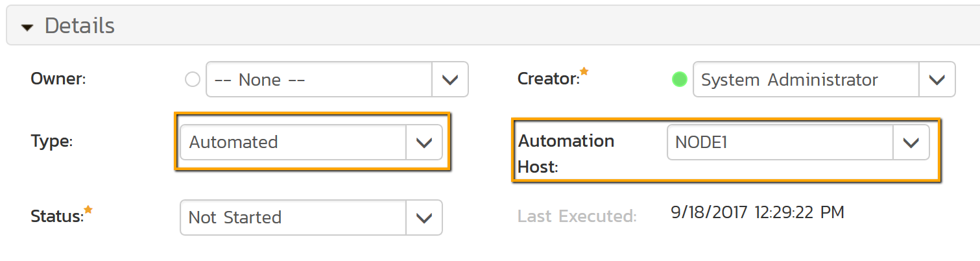Collapse the Details section triangle
Image resolution: width=980 pixels, height=261 pixels.
(x=27, y=27)
